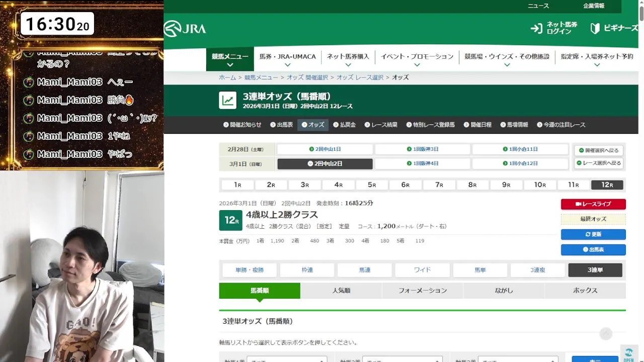Viewport: 644px width, 362px height.
Task: Switch to 馬連 odds type
Action: [x=365, y=270]
